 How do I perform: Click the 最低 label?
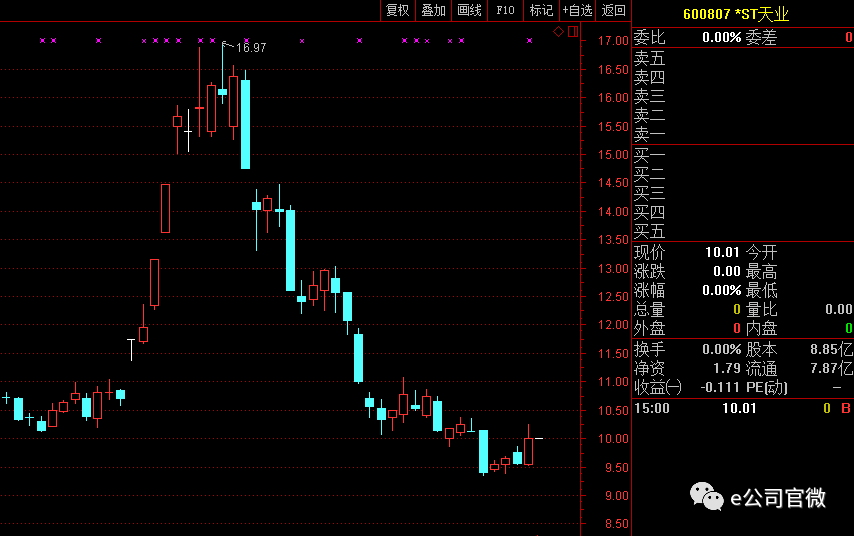pyautogui.click(x=761, y=290)
